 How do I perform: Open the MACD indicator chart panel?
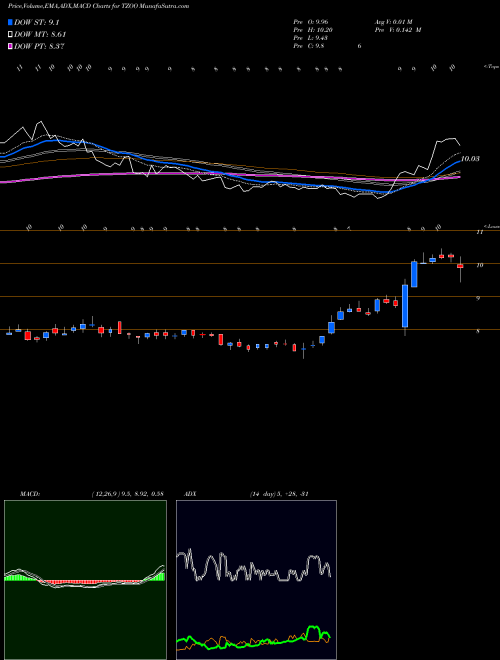click(x=85, y=580)
